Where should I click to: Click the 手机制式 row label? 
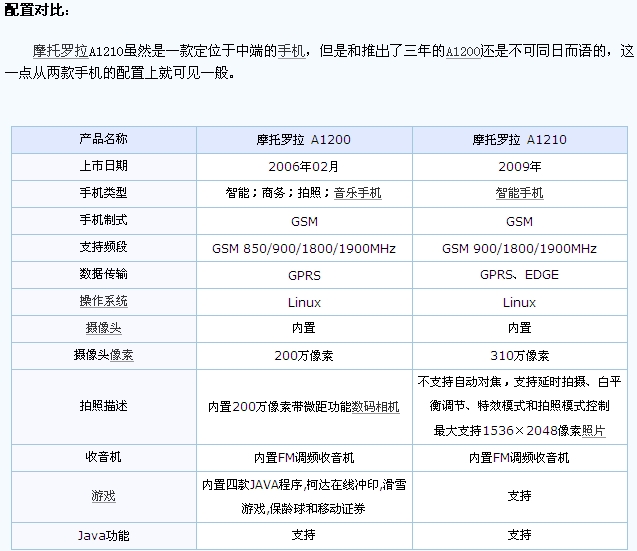pos(104,220)
